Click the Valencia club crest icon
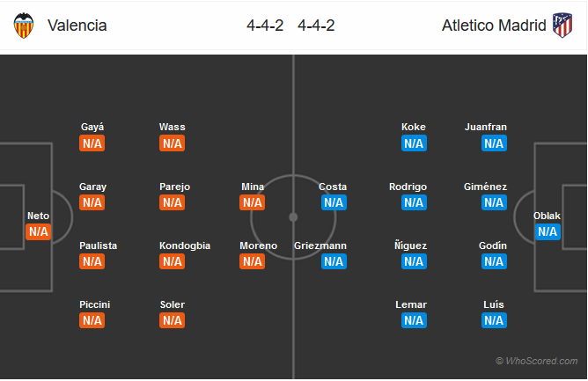 24,26
